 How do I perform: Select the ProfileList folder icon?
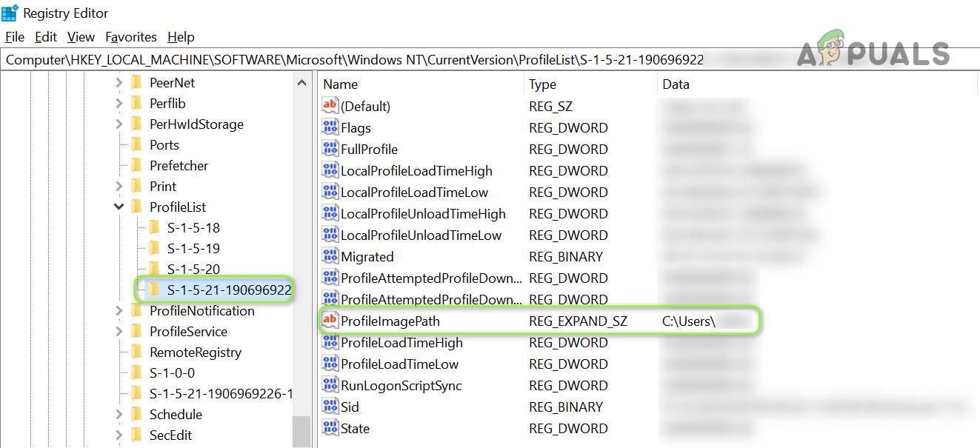[x=136, y=207]
